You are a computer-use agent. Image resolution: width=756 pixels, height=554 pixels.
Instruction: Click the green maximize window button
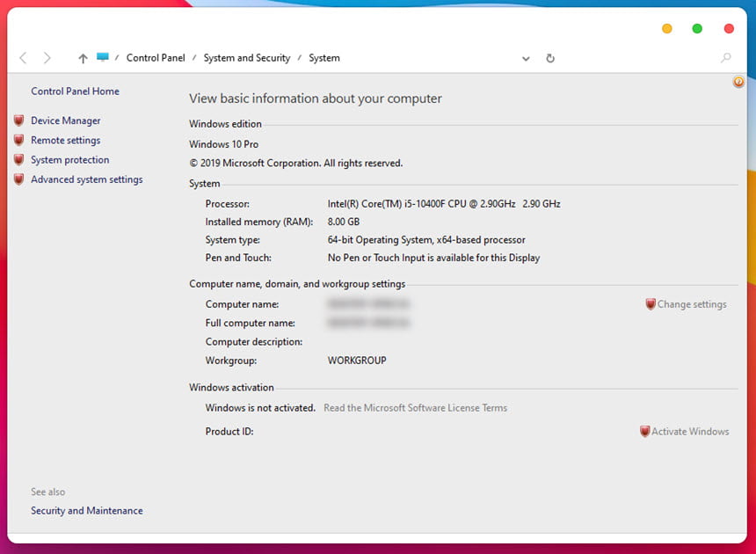tap(697, 29)
